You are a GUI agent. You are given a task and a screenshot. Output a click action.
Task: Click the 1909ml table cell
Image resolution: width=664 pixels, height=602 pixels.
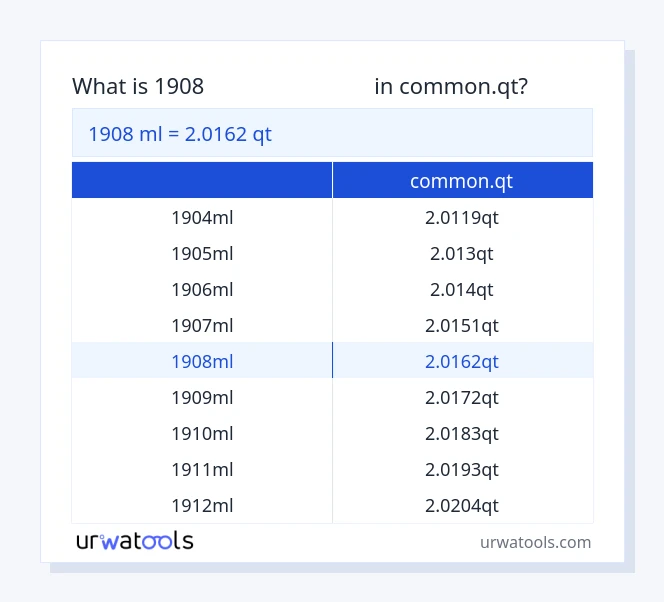[202, 397]
